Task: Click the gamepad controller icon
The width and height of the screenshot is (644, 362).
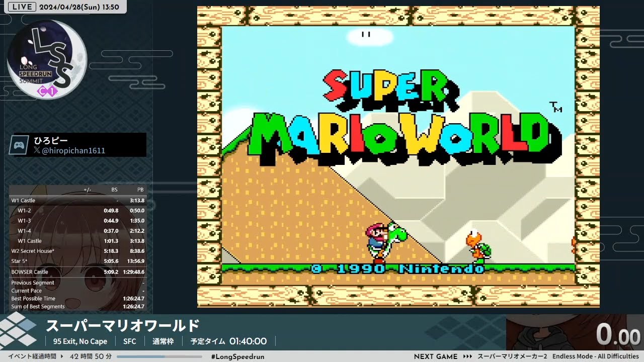Action: (x=20, y=145)
